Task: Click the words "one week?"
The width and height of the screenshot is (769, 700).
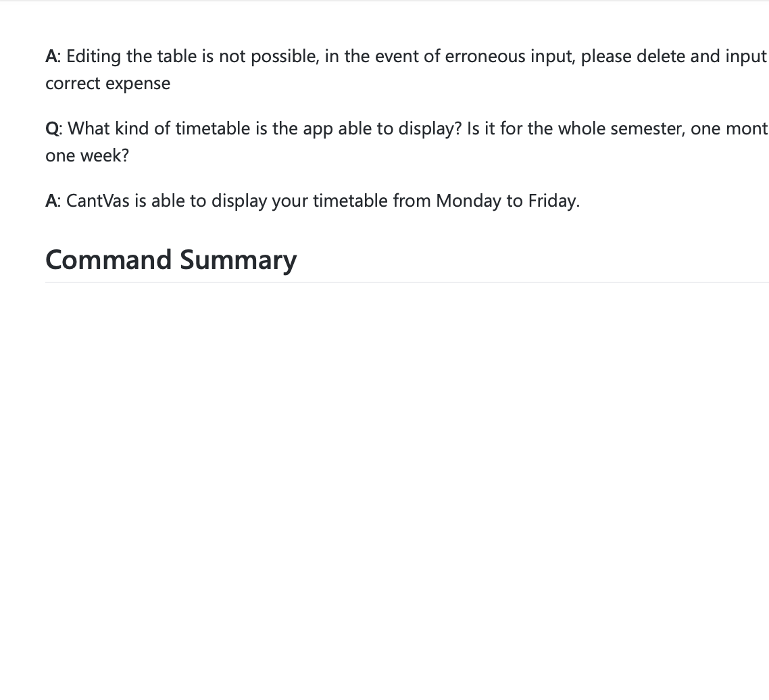Action: click(87, 155)
